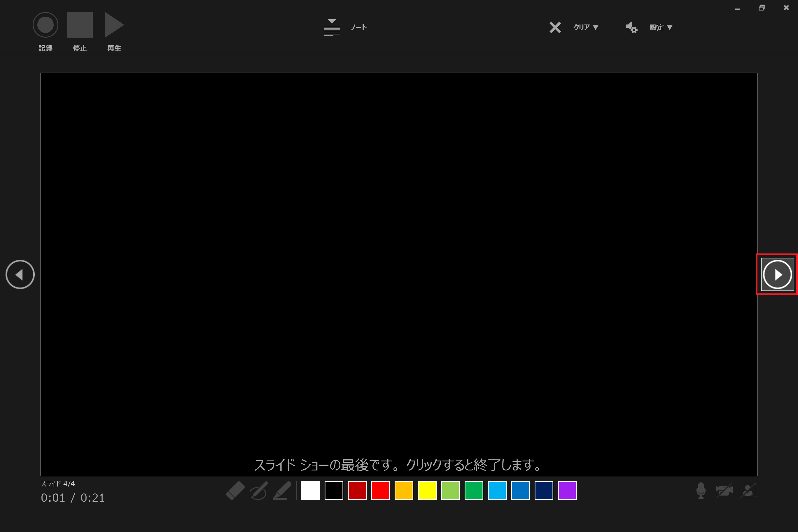Click the slide preview to end show
Screen dimensions: 798x532
(x=399, y=274)
